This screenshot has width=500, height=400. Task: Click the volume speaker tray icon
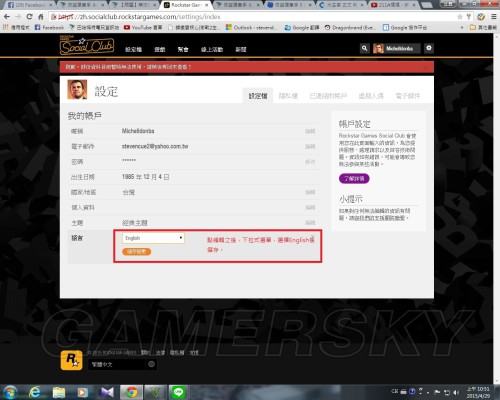coord(456,392)
